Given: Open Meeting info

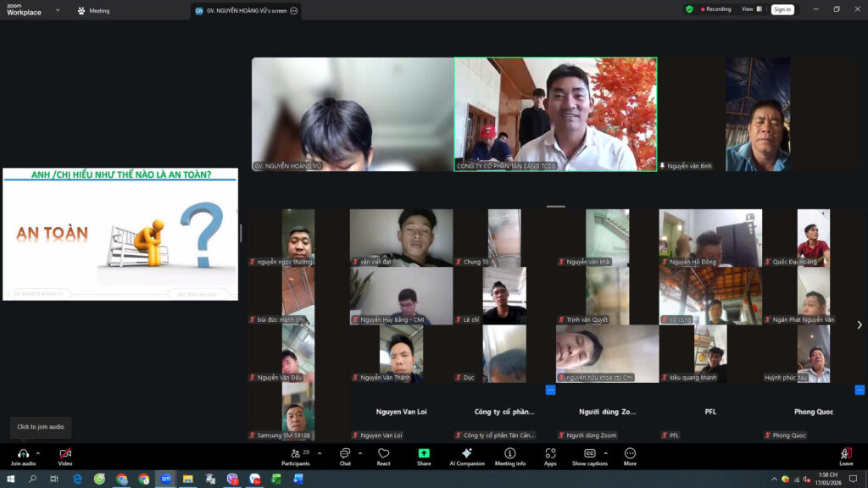Looking at the screenshot, I should point(509,453).
